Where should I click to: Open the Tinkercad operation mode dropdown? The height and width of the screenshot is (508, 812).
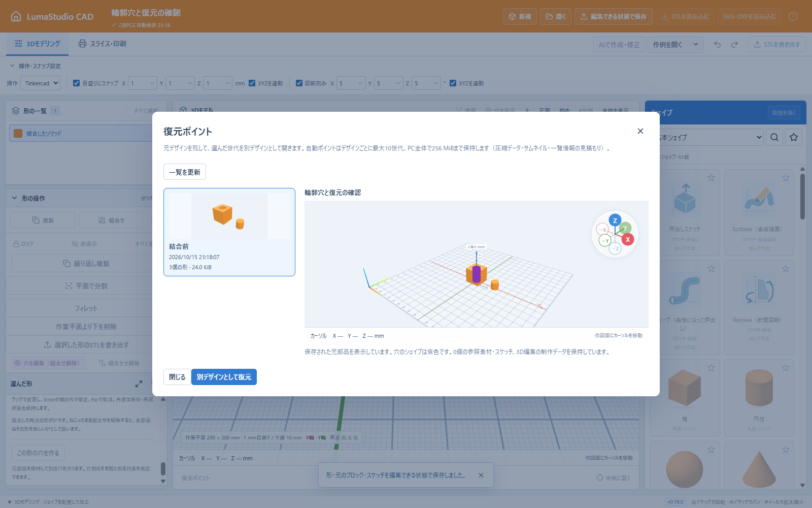click(x=40, y=83)
